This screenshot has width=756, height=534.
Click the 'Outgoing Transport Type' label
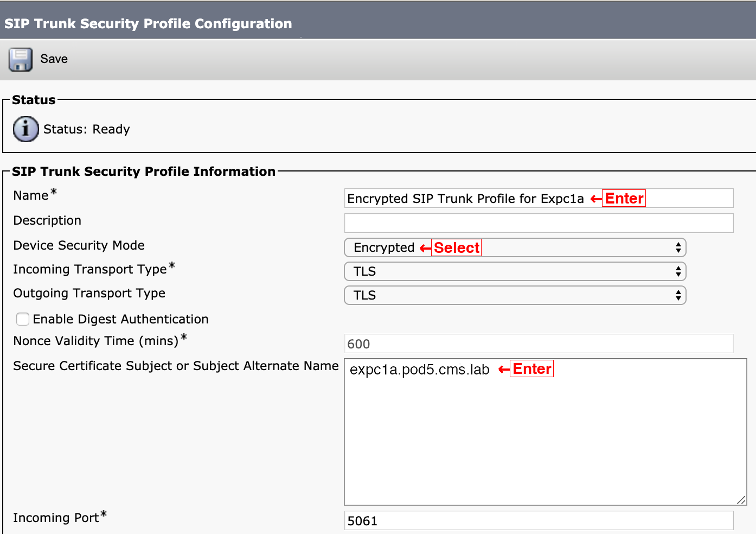click(x=89, y=293)
